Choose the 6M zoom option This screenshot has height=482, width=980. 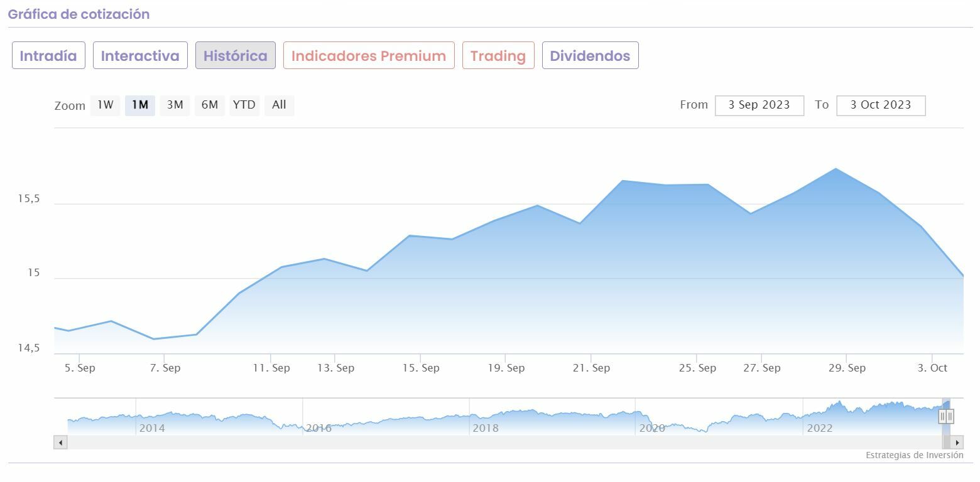[x=209, y=105]
